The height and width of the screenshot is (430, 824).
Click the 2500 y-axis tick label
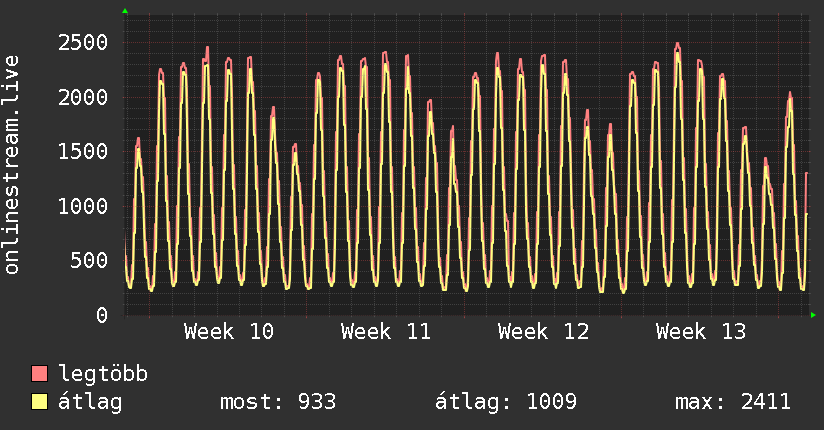click(83, 43)
